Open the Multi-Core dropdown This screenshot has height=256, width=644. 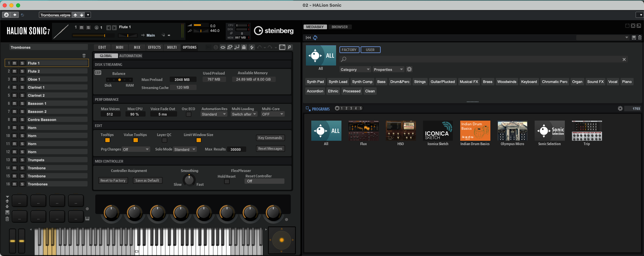(x=273, y=114)
